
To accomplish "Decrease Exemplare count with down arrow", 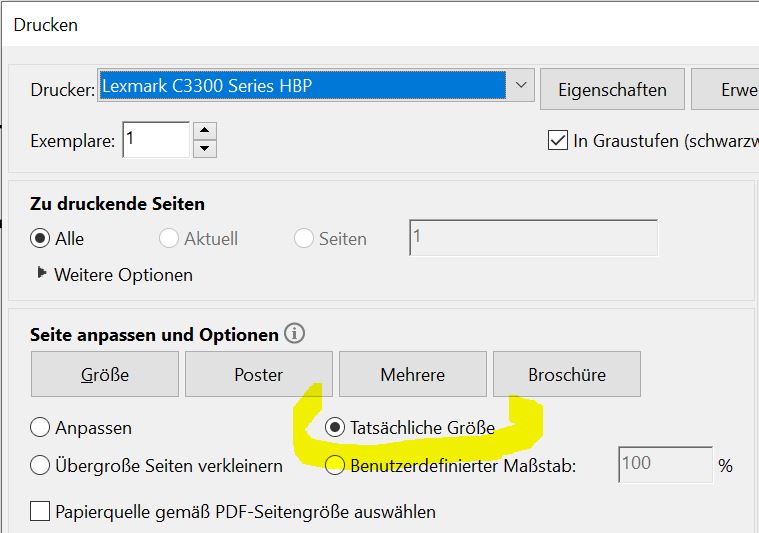I will click(204, 148).
